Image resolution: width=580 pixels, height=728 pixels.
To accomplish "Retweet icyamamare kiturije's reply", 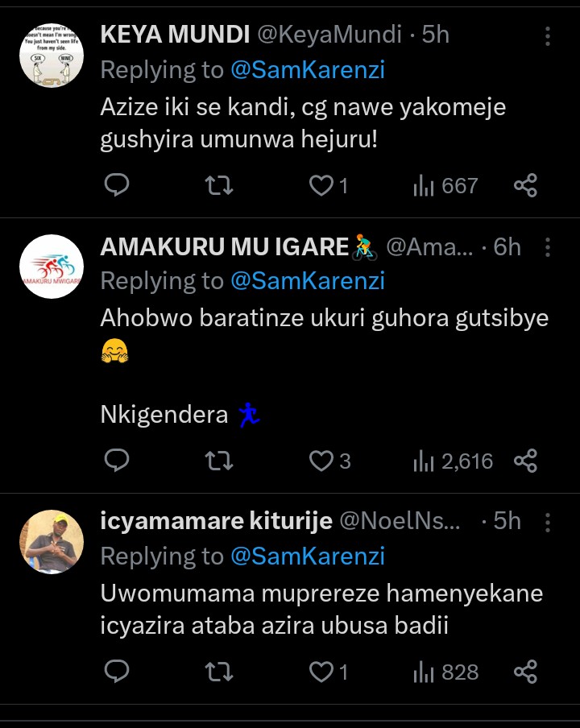I will click(219, 672).
